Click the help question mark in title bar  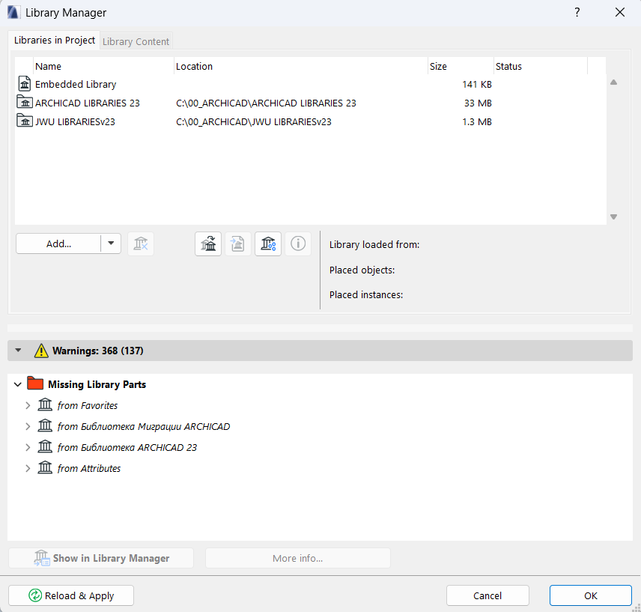click(x=577, y=12)
